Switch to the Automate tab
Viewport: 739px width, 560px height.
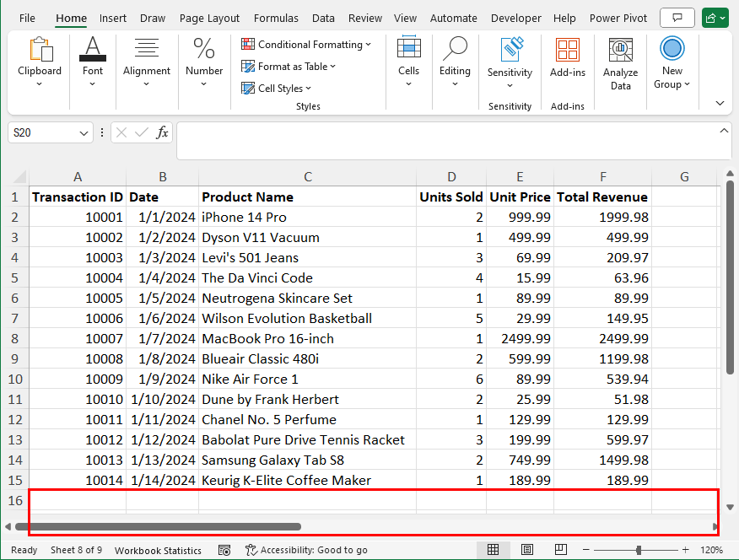pyautogui.click(x=453, y=18)
